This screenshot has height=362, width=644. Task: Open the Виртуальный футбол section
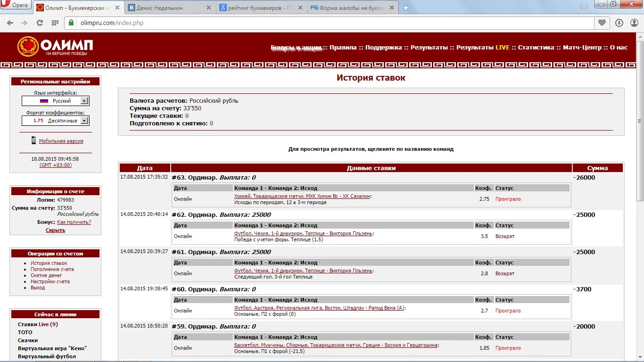[x=47, y=356]
